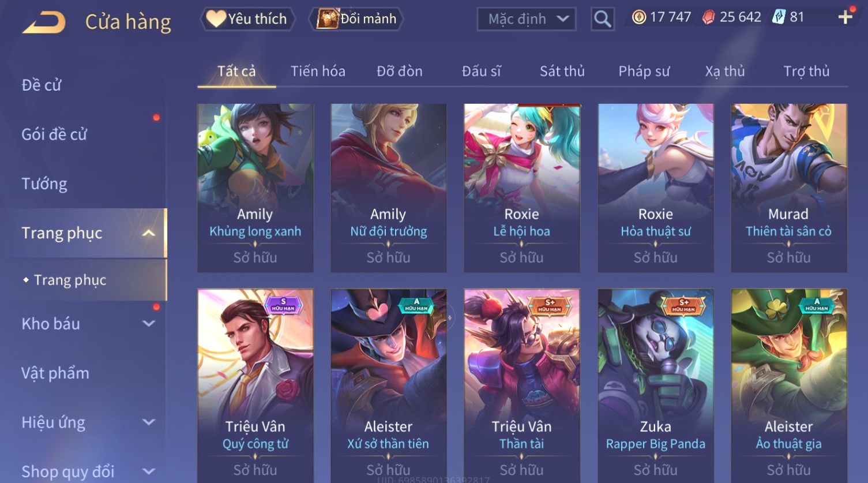
Task: Switch to the Pháp sư tab
Action: (x=644, y=71)
